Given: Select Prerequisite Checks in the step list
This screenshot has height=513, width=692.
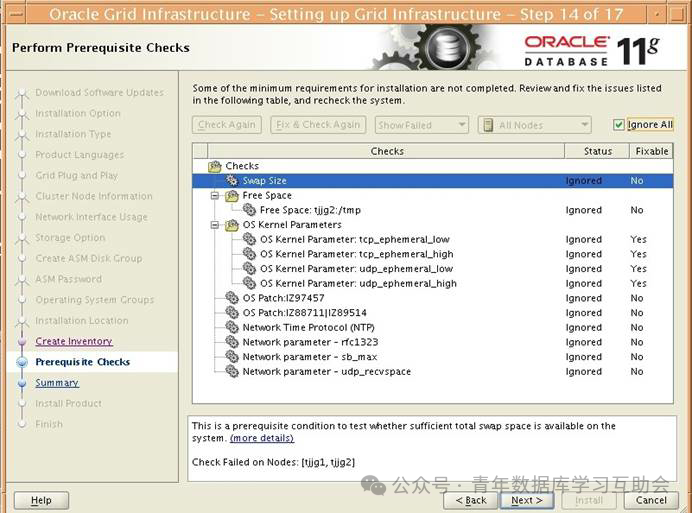Looking at the screenshot, I should tap(83, 362).
